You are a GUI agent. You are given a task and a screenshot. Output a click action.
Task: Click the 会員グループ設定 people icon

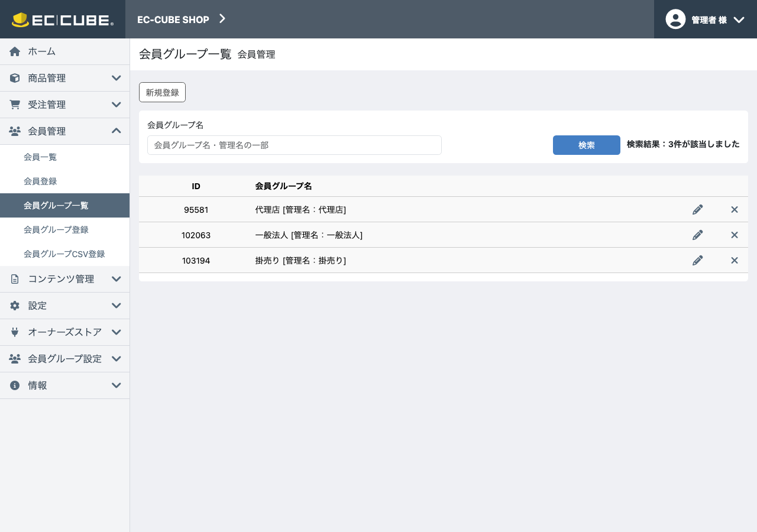pyautogui.click(x=15, y=359)
